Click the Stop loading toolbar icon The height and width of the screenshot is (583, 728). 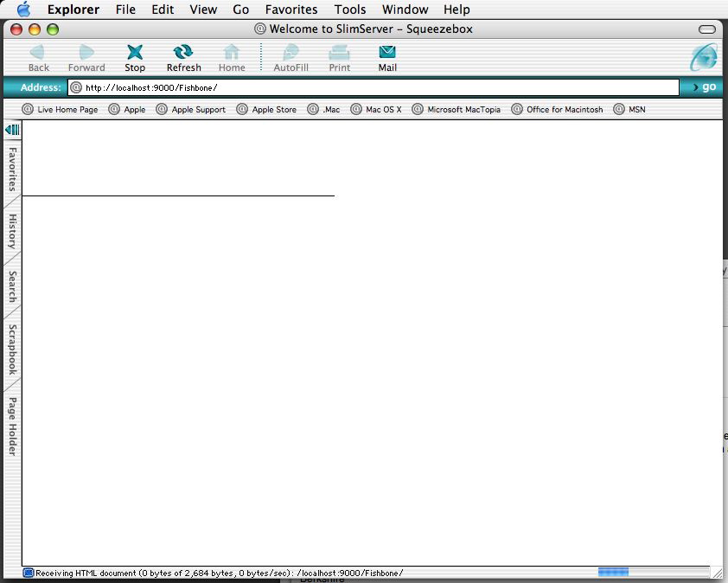coord(135,54)
